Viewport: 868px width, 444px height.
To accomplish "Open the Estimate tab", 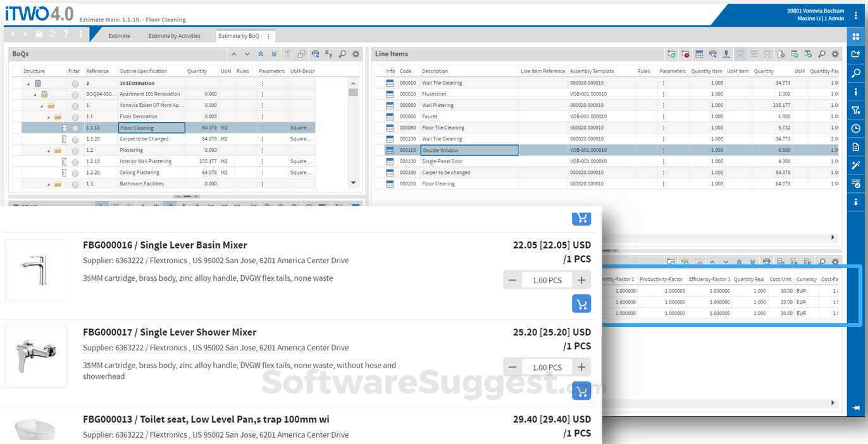I will [119, 36].
